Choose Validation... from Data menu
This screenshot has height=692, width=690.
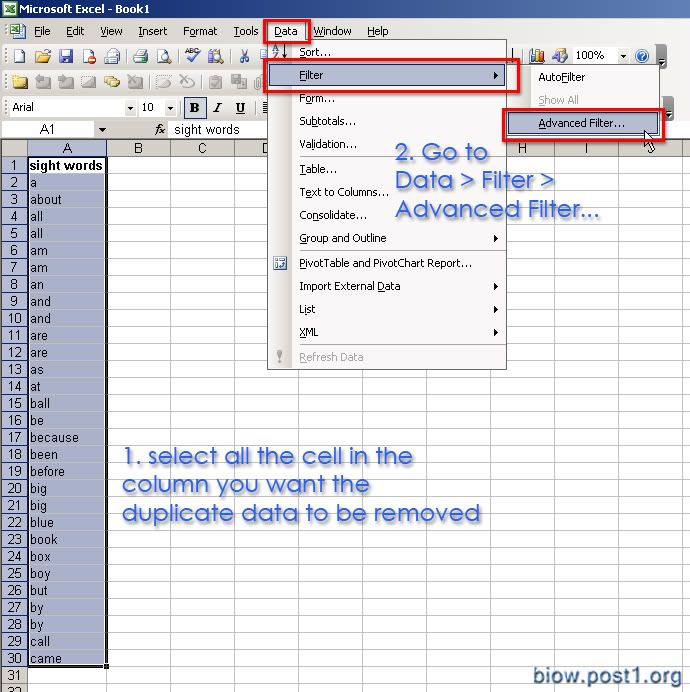[387, 144]
